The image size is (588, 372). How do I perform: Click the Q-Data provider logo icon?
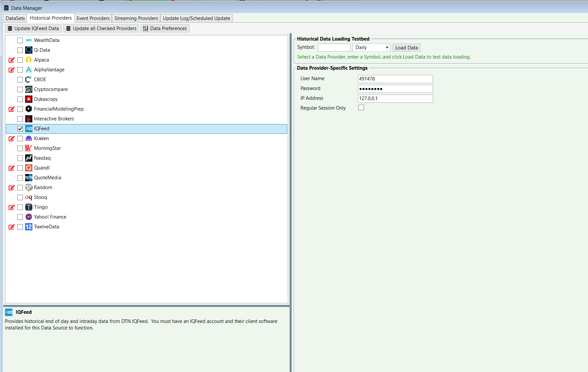(x=29, y=50)
